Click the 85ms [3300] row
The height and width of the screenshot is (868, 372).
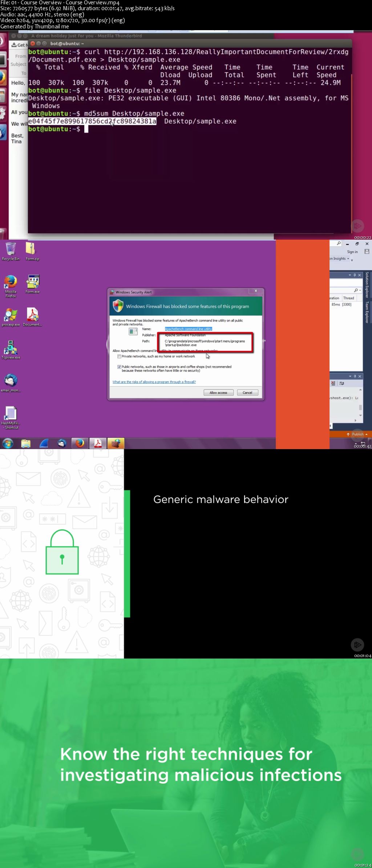341,305
